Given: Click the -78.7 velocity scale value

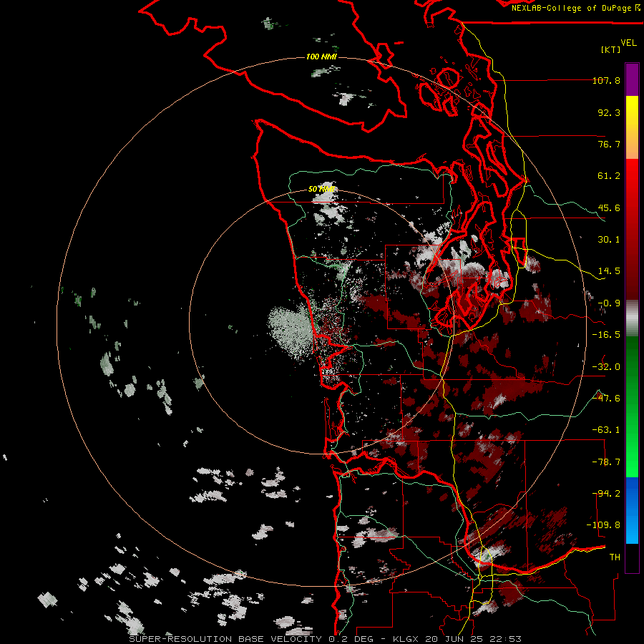Looking at the screenshot, I should [606, 462].
